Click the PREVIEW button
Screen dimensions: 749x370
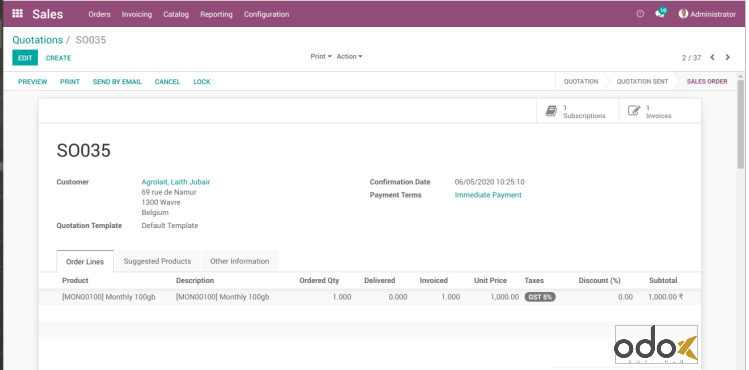click(32, 82)
